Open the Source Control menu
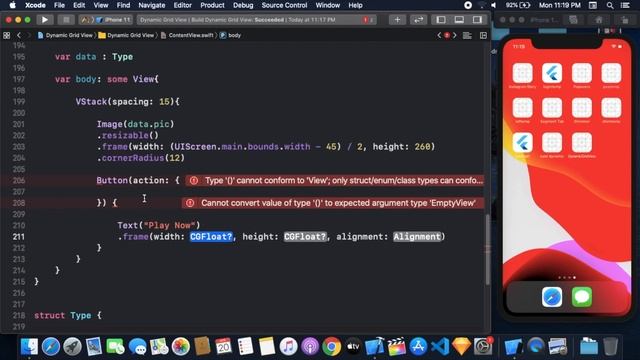Viewport: 640px width, 360px height. [x=284, y=5]
